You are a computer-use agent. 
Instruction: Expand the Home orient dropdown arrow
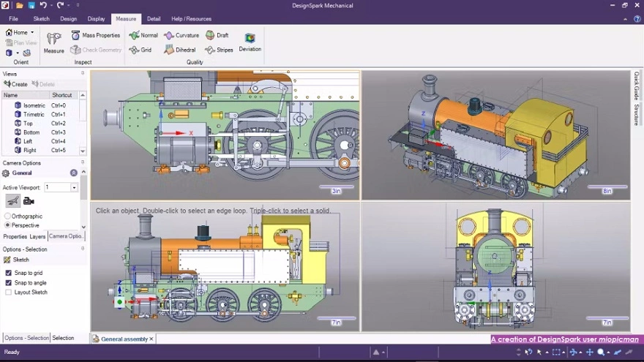(32, 32)
